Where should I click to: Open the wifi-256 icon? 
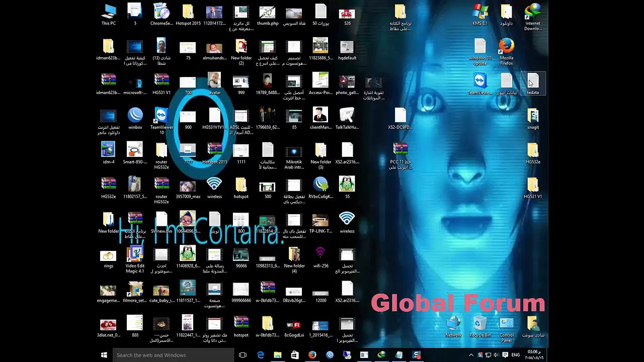[x=320, y=257]
